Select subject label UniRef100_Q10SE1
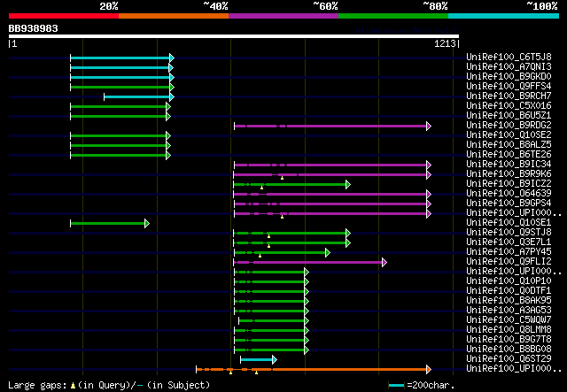Image resolution: width=567 pixels, height=392 pixels. (x=509, y=223)
